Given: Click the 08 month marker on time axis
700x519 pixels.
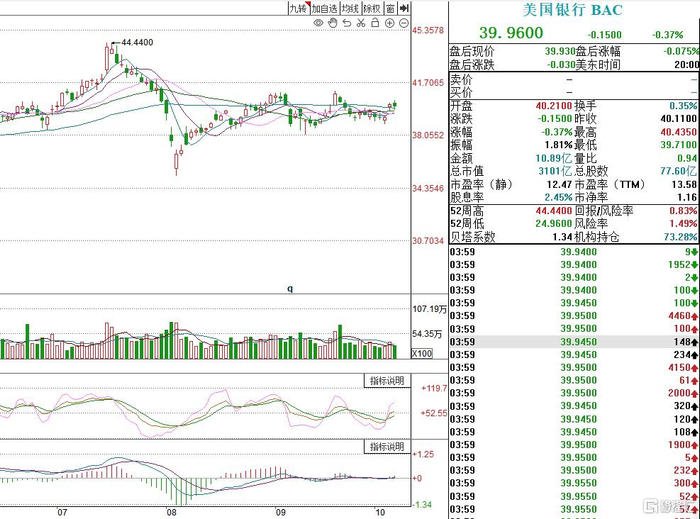Looking at the screenshot, I should pyautogui.click(x=171, y=512).
